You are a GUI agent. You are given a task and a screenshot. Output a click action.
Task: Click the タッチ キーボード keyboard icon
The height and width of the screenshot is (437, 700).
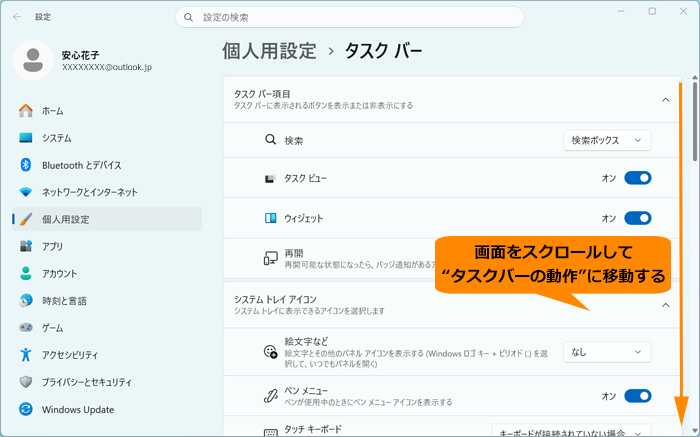click(x=270, y=432)
